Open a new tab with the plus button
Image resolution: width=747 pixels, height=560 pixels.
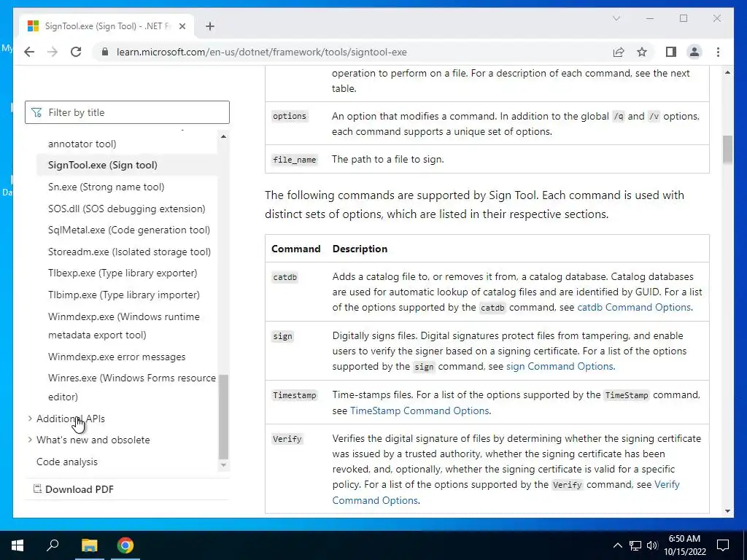209,26
